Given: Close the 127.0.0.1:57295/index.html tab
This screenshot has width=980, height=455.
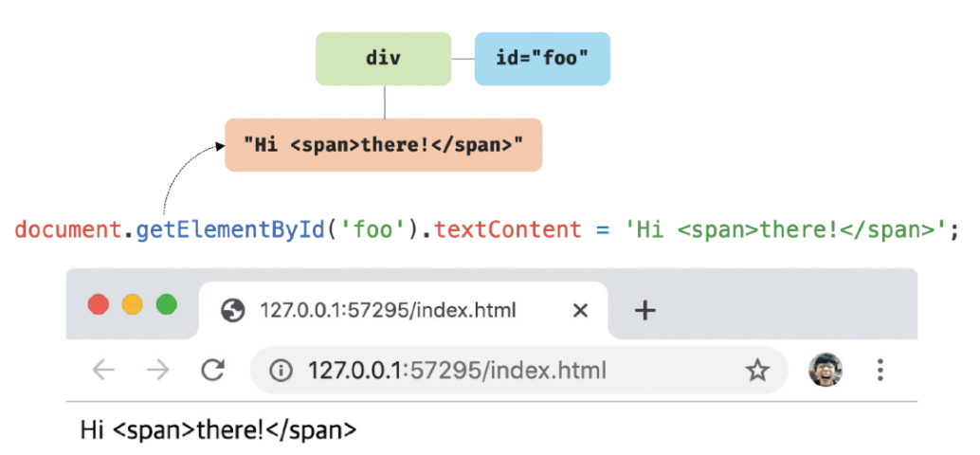Looking at the screenshot, I should click(581, 310).
